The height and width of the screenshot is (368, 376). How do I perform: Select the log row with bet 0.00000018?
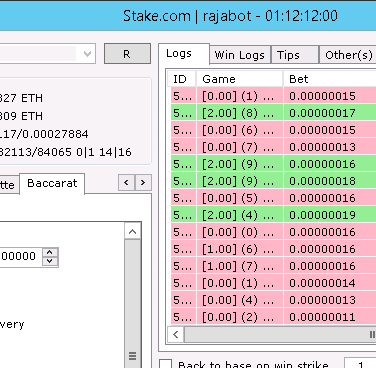coord(273,181)
